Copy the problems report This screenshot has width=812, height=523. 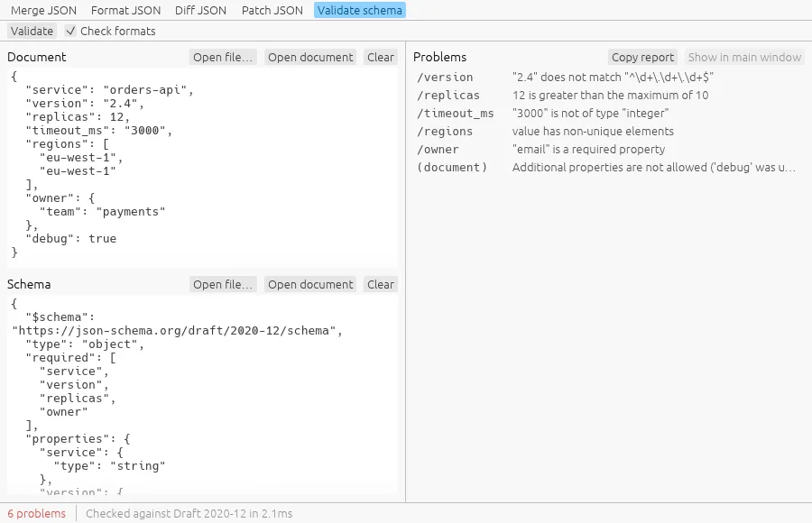[x=642, y=57]
